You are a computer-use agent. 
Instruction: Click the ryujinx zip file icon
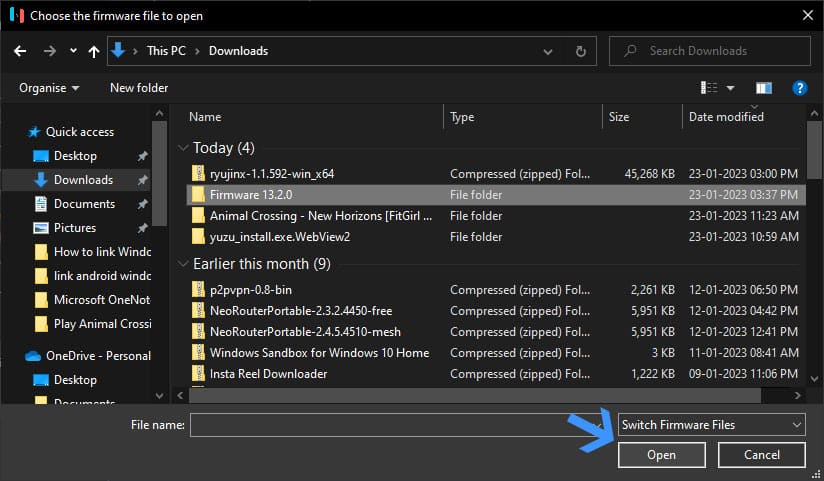pos(198,174)
